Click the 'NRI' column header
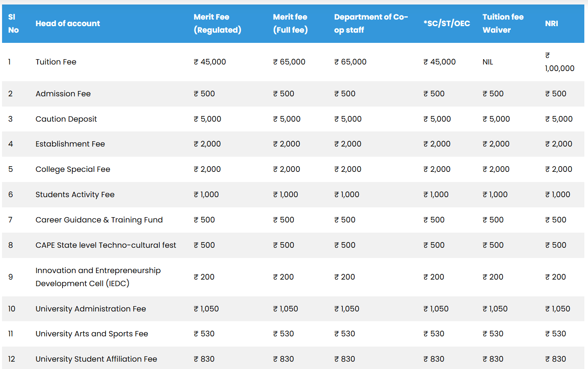This screenshot has height=369, width=588. (x=551, y=23)
